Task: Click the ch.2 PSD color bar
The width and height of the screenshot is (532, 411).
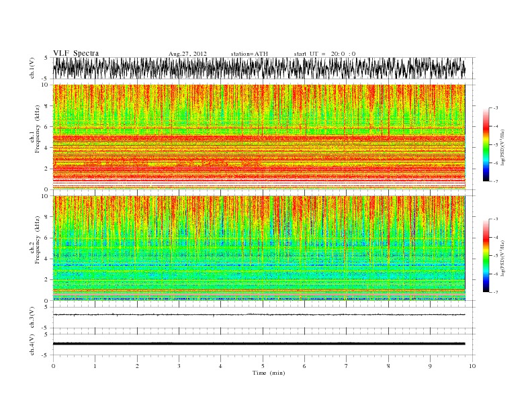Action: [x=486, y=255]
